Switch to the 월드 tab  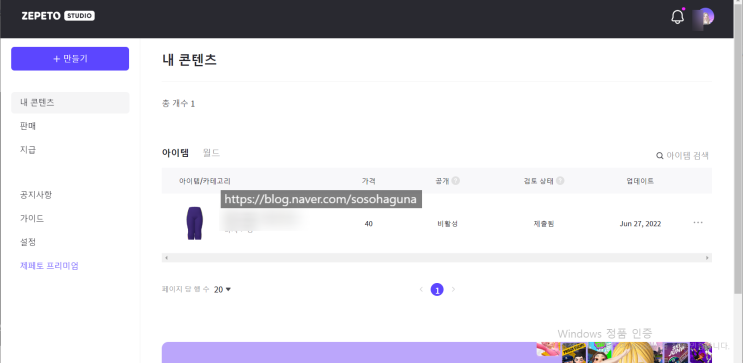click(211, 153)
